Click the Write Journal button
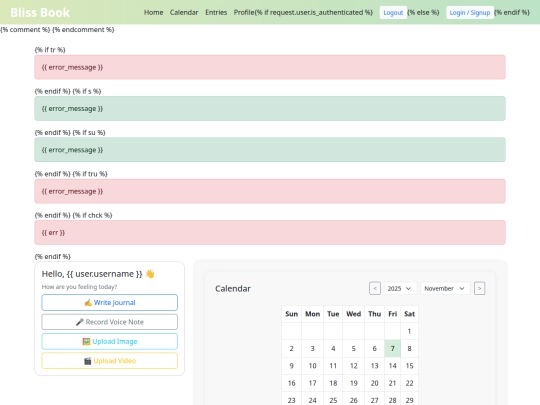This screenshot has width=540, height=405. pyautogui.click(x=110, y=302)
